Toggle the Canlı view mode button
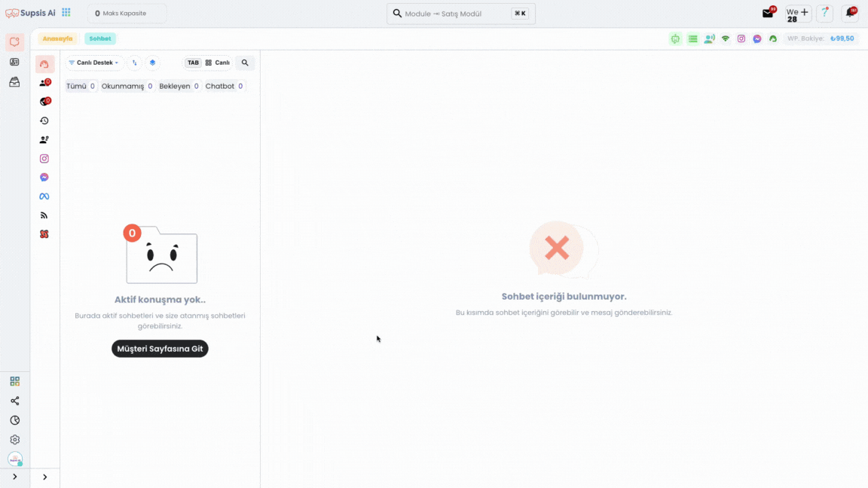The width and height of the screenshot is (868, 488). point(218,63)
